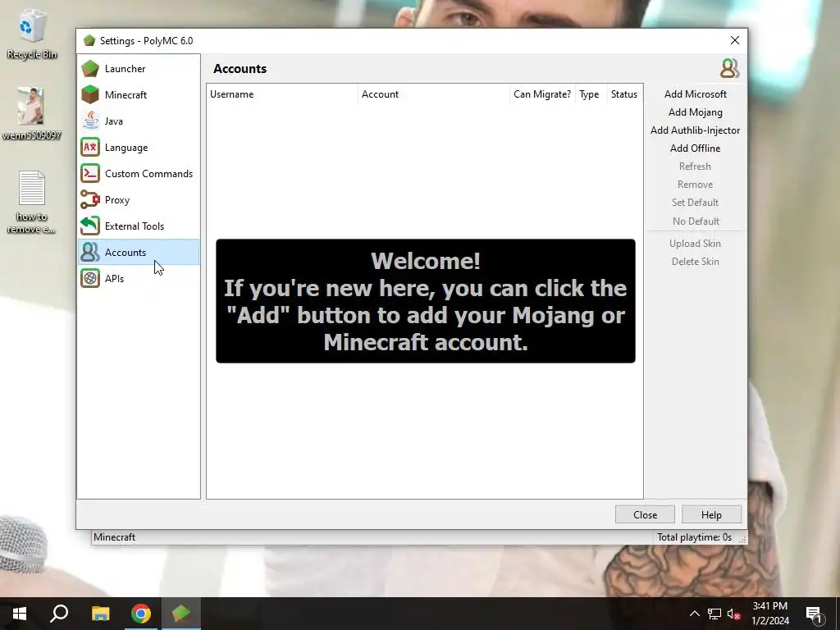Add an Authlib-Injector account
The height and width of the screenshot is (630, 840).
pos(696,130)
